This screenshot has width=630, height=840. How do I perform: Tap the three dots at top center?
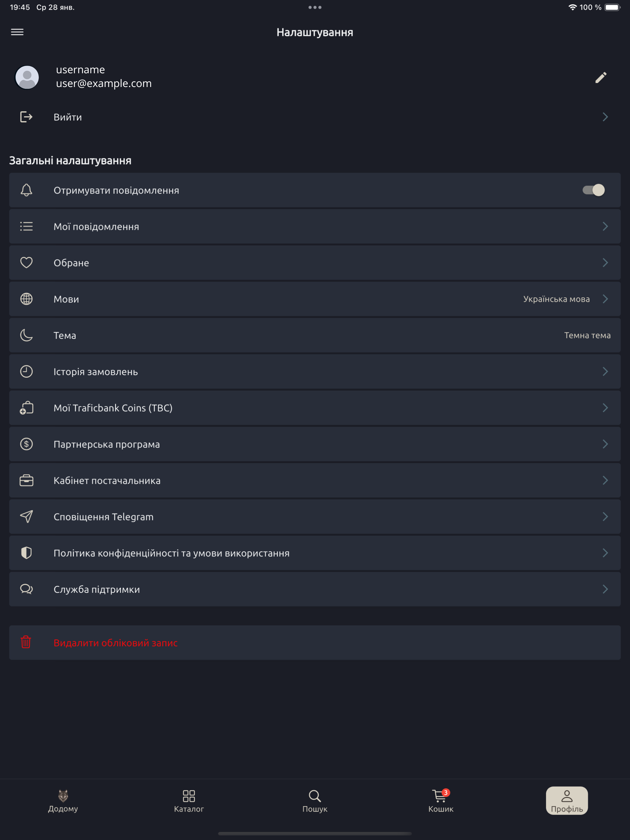[315, 7]
